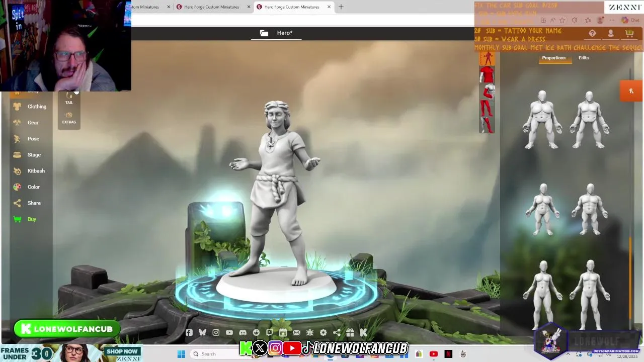Close the third Hero Forge browser tab

pyautogui.click(x=329, y=7)
